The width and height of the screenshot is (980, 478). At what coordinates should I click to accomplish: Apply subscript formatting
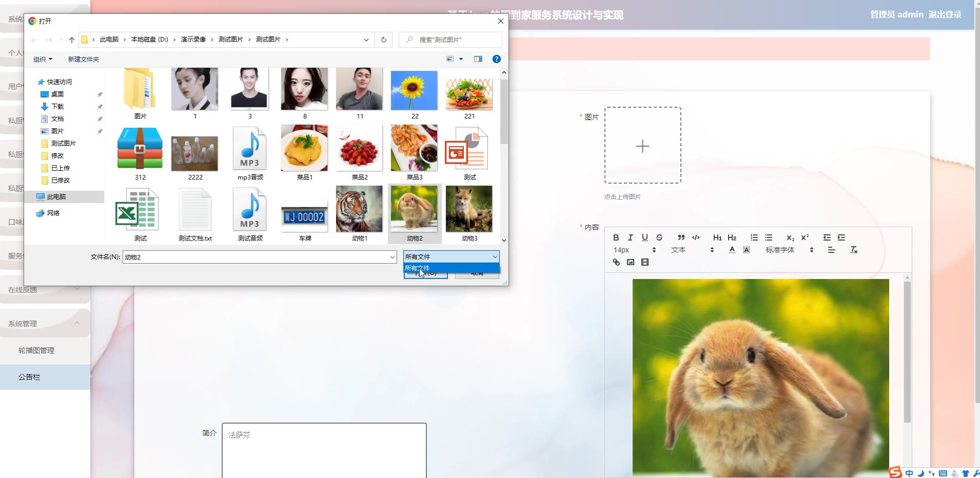coord(790,237)
